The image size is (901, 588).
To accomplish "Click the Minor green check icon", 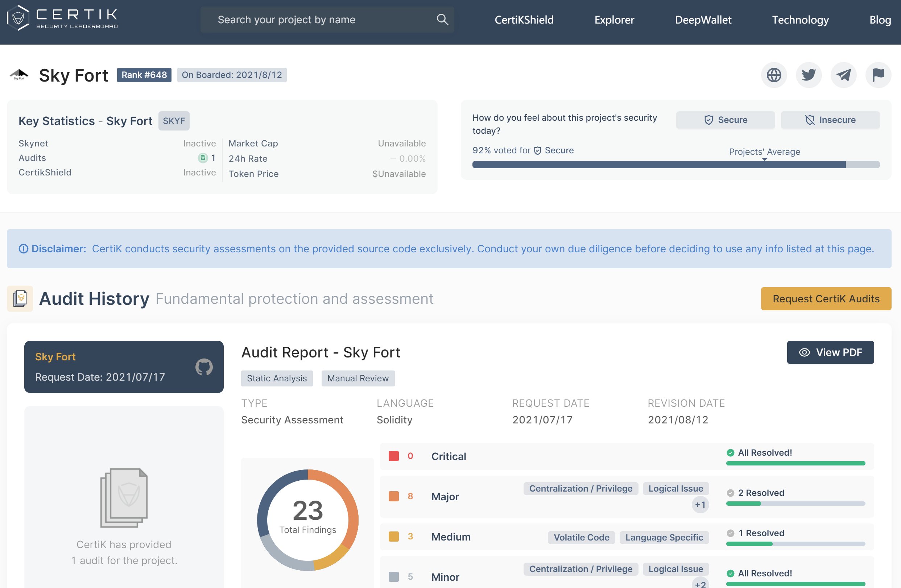I will pyautogui.click(x=731, y=573).
